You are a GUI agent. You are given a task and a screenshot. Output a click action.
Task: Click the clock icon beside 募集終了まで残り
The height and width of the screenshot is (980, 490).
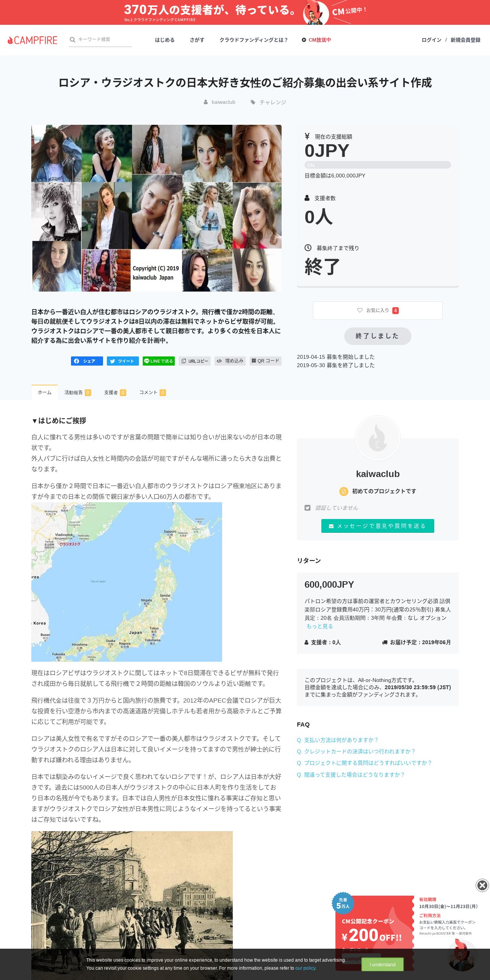click(x=308, y=248)
